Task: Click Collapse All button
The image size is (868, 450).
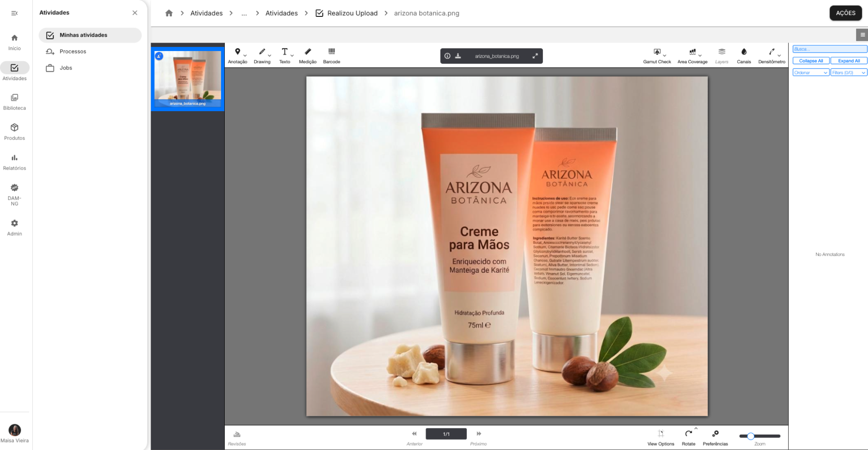Action: coord(811,60)
